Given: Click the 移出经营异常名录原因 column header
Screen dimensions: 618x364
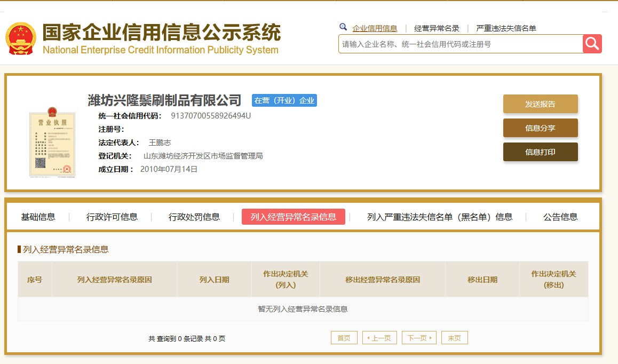Looking at the screenshot, I should 383,280.
